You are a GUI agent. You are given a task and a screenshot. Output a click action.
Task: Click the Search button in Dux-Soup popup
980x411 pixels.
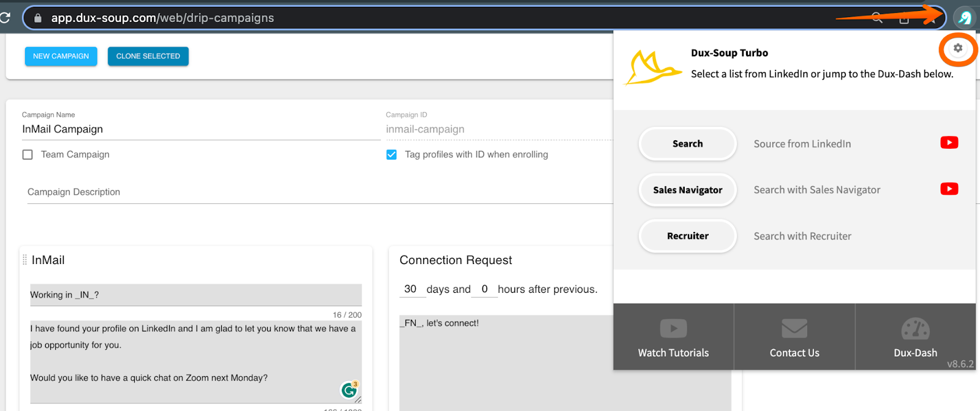click(687, 144)
